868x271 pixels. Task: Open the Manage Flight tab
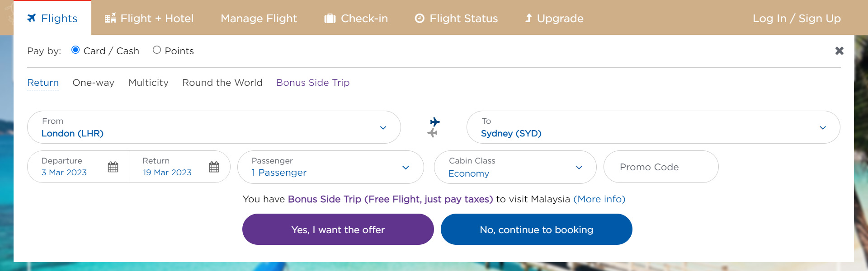tap(259, 19)
